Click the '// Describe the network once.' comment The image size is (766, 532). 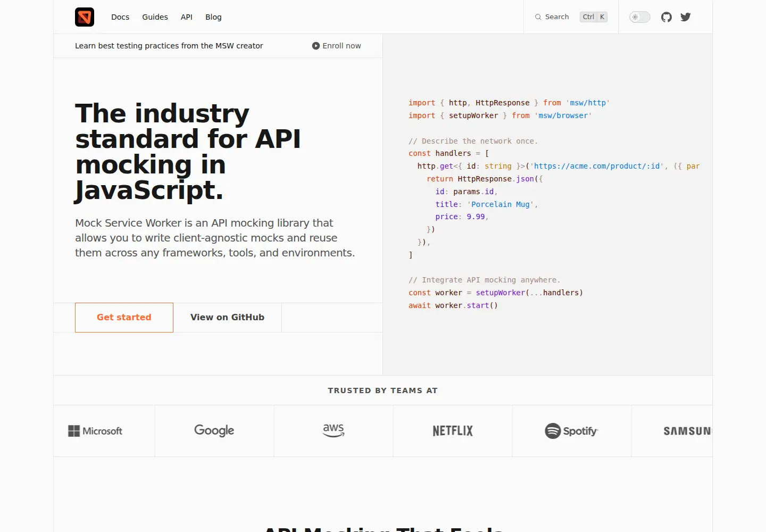click(473, 141)
